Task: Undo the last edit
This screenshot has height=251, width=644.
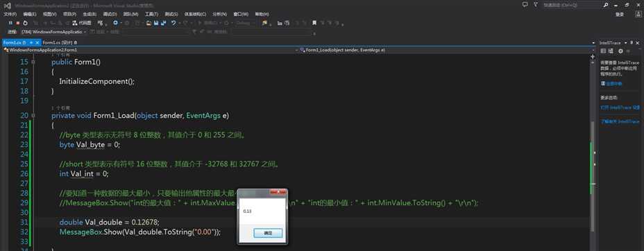Action: [173, 24]
